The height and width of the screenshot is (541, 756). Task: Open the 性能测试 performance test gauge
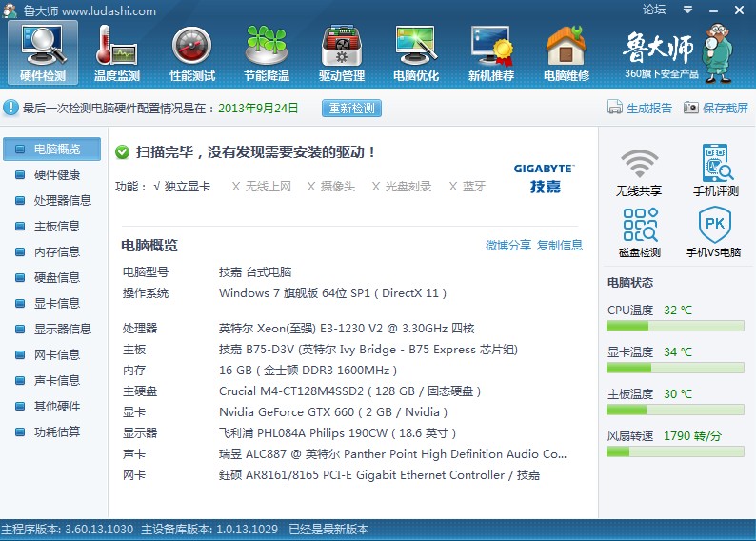191,53
